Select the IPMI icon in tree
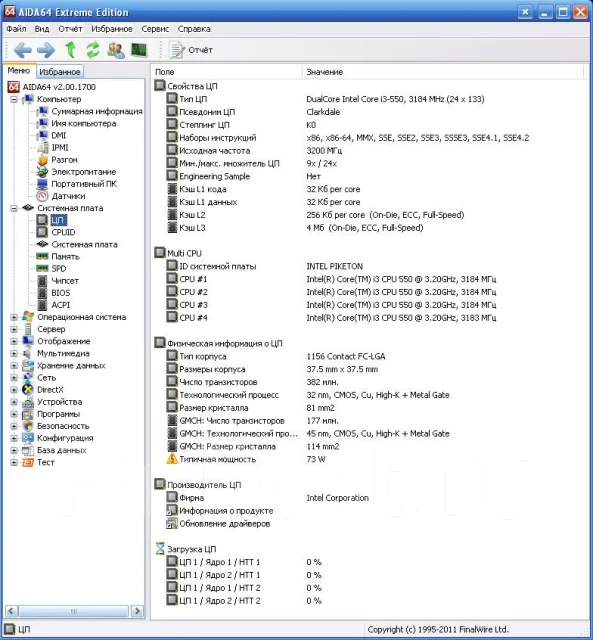 click(x=42, y=148)
